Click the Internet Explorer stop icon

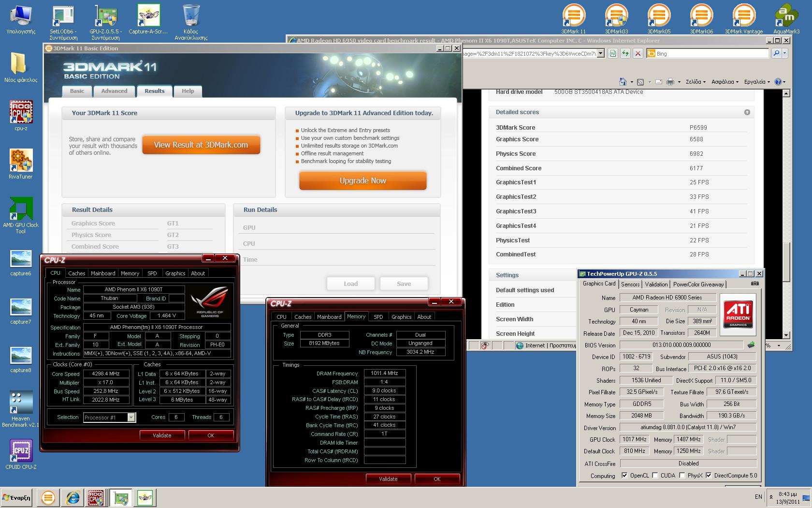(638, 53)
